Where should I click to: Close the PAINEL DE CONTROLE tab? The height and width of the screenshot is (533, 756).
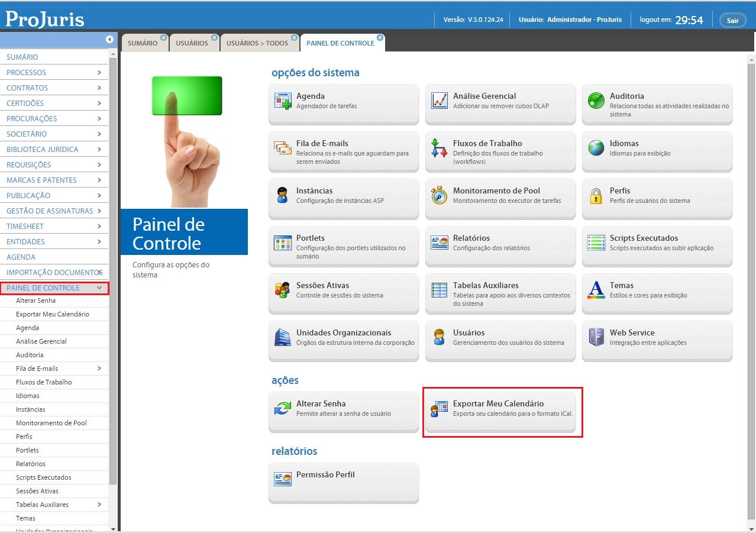coord(380,37)
